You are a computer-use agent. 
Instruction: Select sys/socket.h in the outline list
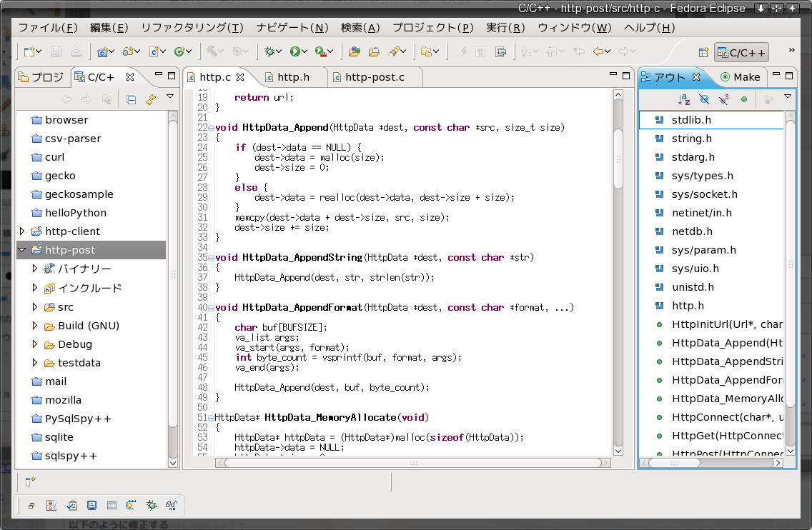[704, 194]
